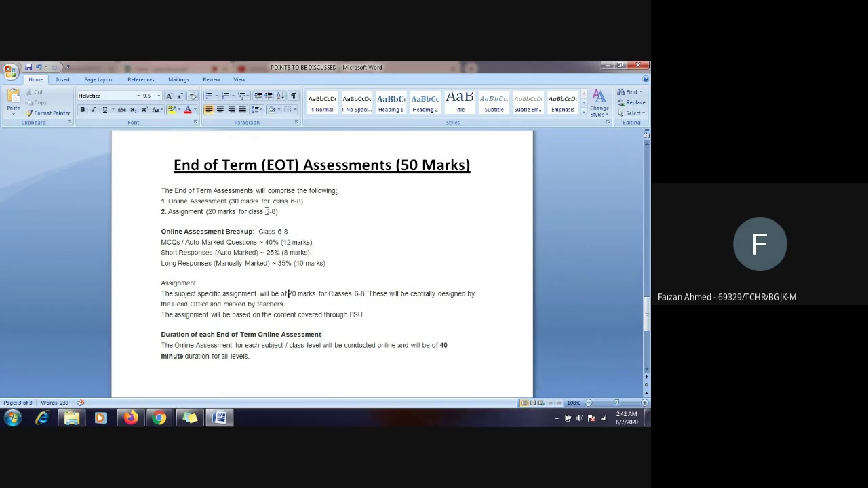Click the Zoom in plus button
868x488 pixels.
[644, 403]
